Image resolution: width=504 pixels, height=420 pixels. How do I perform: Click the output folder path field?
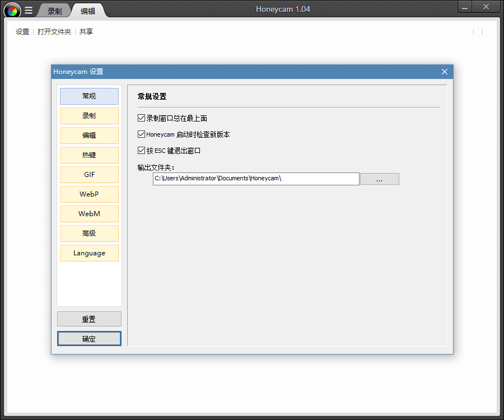[x=256, y=179]
